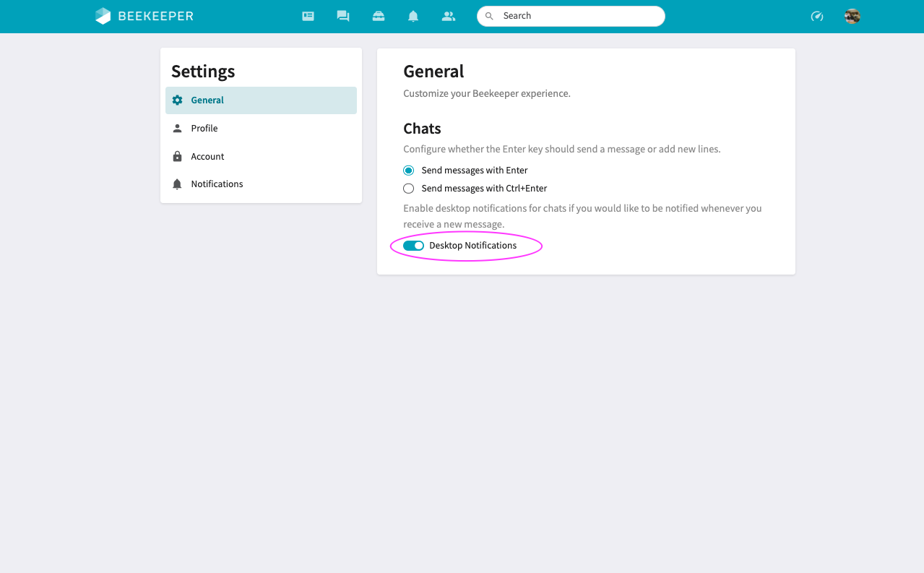This screenshot has width=924, height=573.
Task: Click the toolbox icon in top navigation
Action: 379,16
